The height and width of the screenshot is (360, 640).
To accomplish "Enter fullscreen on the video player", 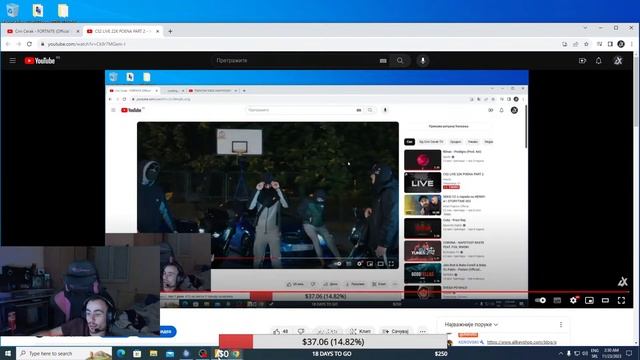I will (x=621, y=300).
